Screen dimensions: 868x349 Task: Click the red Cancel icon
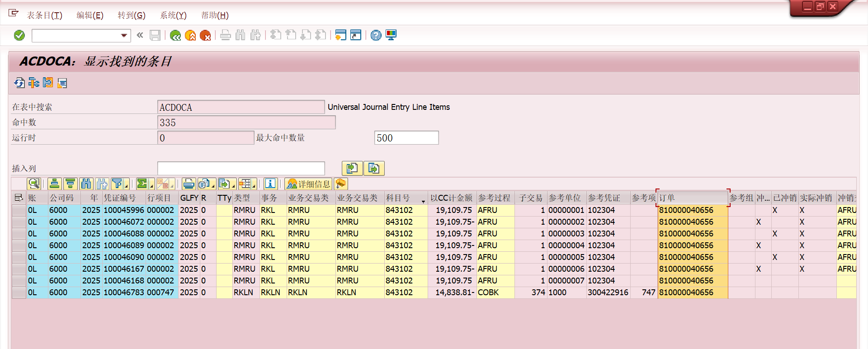pyautogui.click(x=205, y=35)
